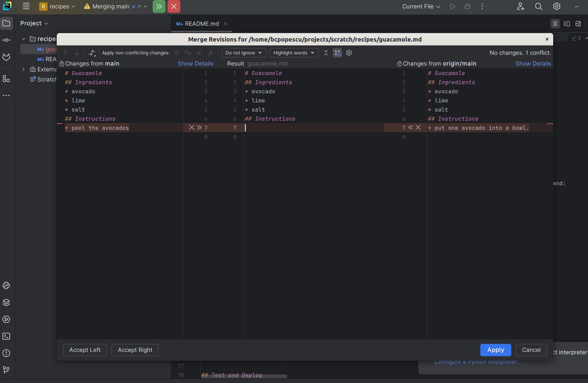This screenshot has width=588, height=383.
Task: Switch to editor and preview mode
Action: pos(567,24)
